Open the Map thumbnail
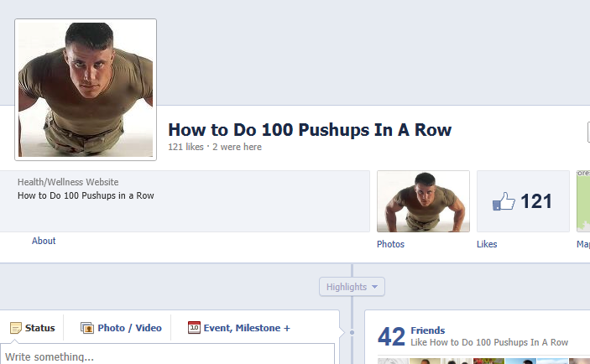The height and width of the screenshot is (364, 590). pos(583,201)
